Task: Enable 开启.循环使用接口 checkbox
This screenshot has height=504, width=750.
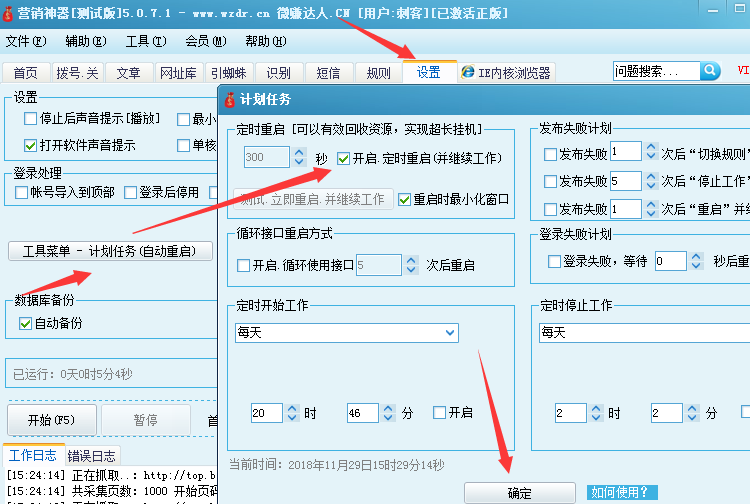Action: tap(243, 265)
